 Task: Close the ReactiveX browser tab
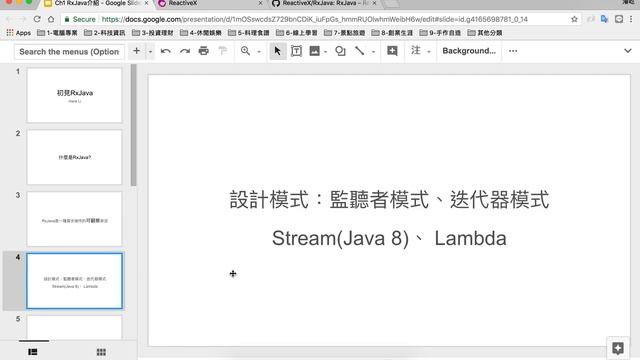[261, 3]
